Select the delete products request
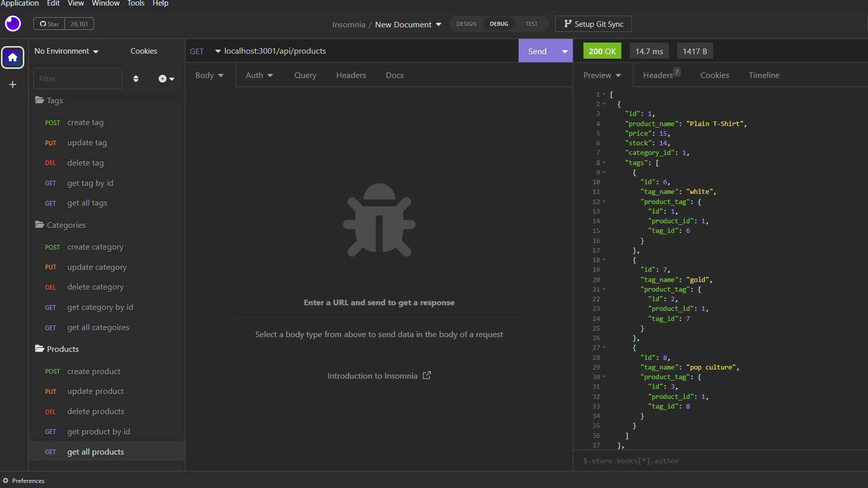The image size is (868, 488). [107, 412]
